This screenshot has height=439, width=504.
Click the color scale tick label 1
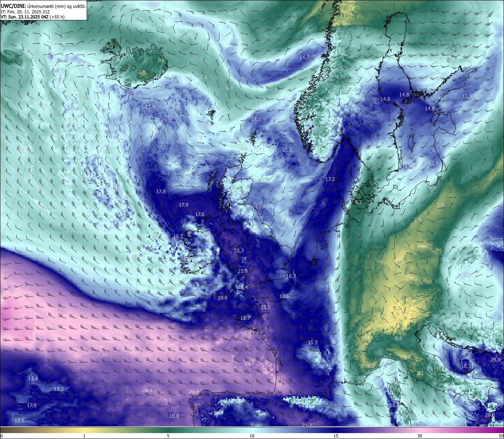pos(84,436)
